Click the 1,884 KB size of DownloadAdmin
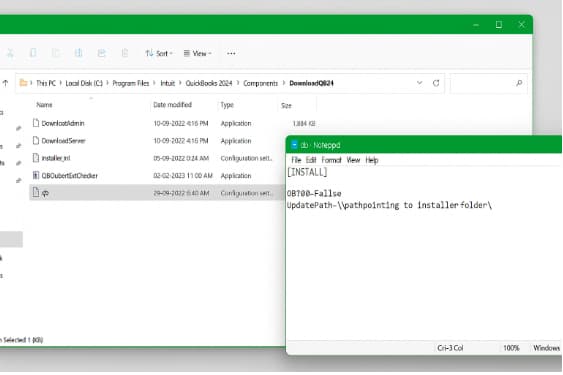This screenshot has width=563, height=375. coord(304,124)
